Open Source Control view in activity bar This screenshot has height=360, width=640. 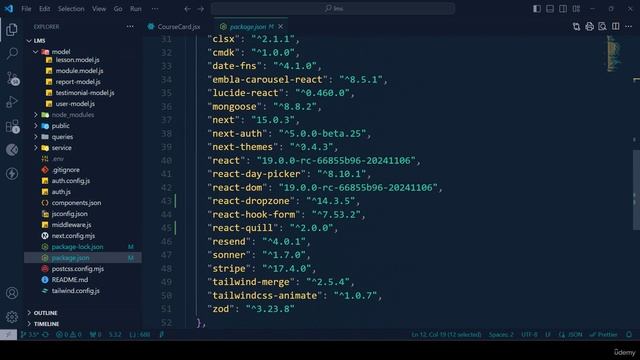coord(12,78)
